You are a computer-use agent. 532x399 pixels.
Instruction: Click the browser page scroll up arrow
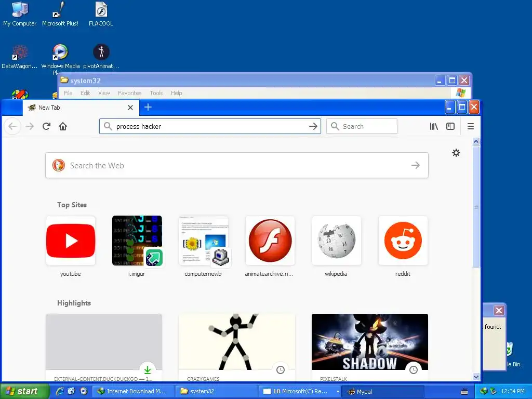pos(476,141)
